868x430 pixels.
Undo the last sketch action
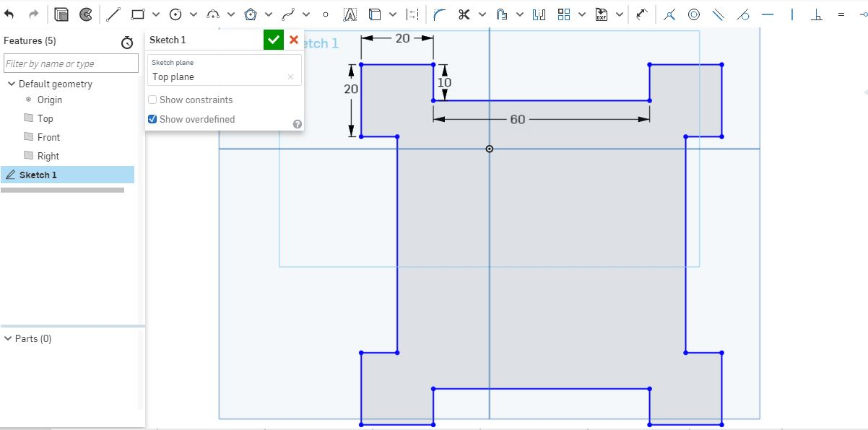9,14
